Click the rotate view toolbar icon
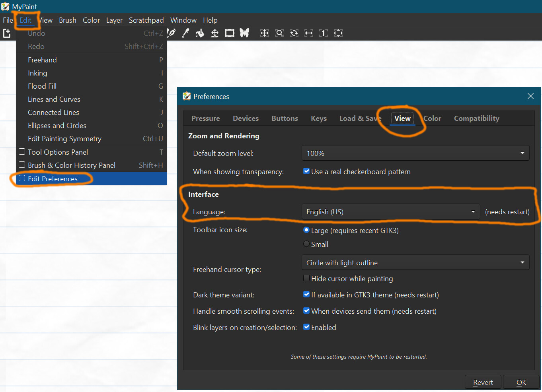The image size is (542, 392). click(x=294, y=33)
